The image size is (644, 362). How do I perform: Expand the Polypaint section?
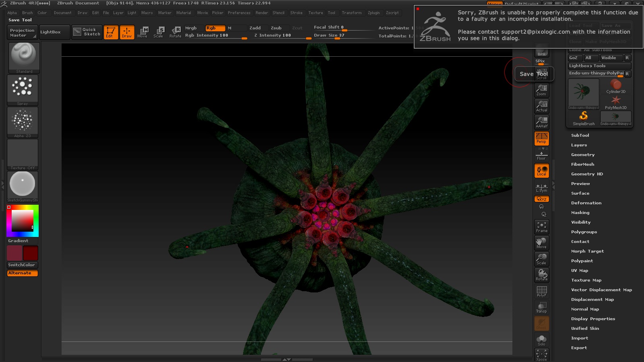[582, 261]
